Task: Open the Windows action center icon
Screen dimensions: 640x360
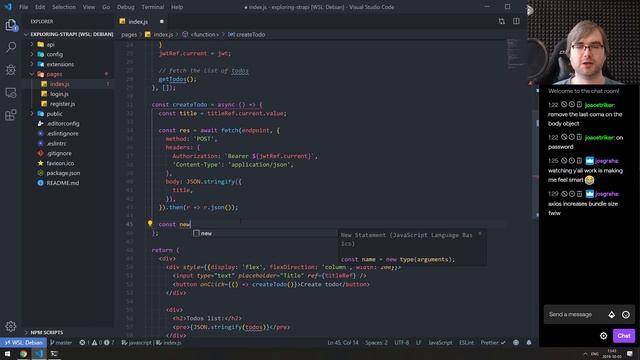Action: 630,353
